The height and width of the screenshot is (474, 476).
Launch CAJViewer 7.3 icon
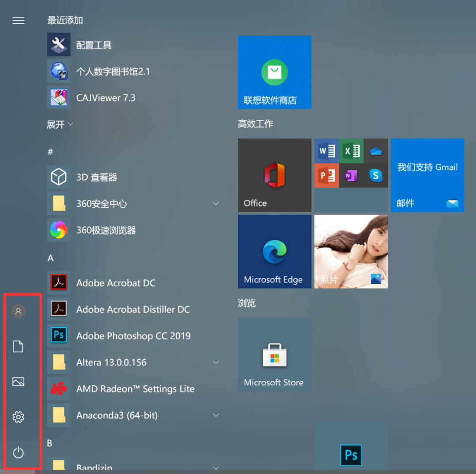tap(59, 97)
